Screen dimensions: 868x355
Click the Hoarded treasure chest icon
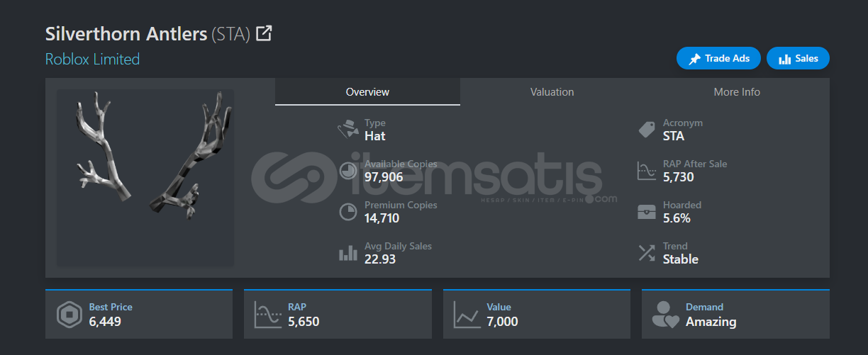646,212
